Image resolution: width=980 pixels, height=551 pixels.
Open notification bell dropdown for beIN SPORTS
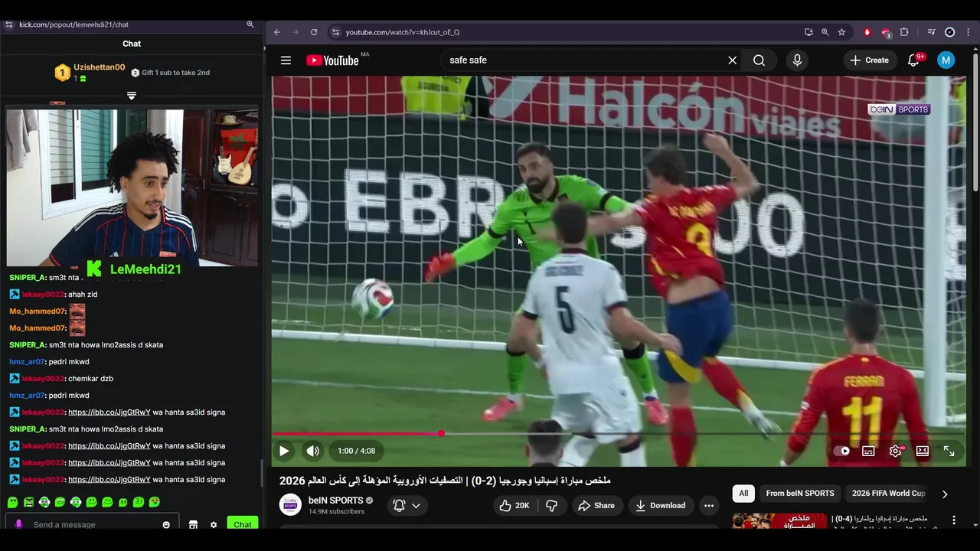coord(407,505)
